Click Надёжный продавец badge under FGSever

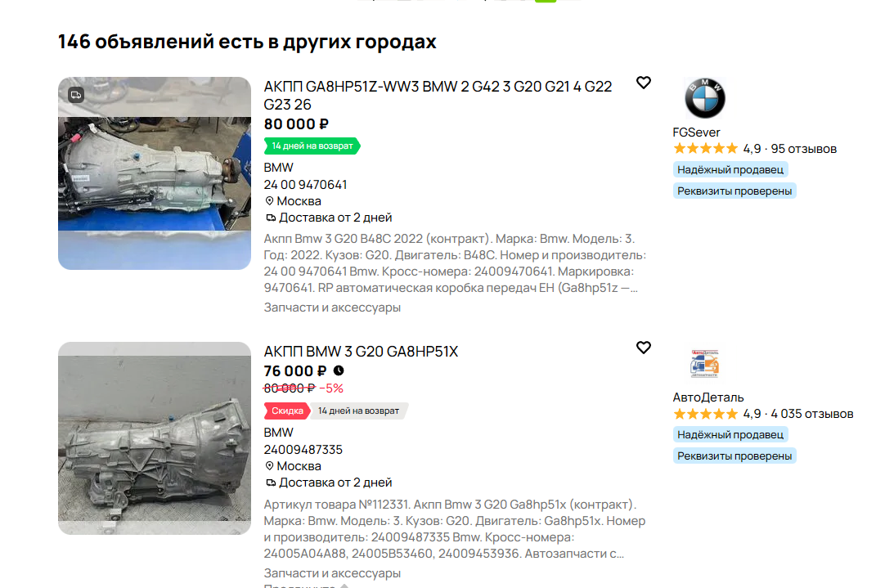click(x=730, y=170)
